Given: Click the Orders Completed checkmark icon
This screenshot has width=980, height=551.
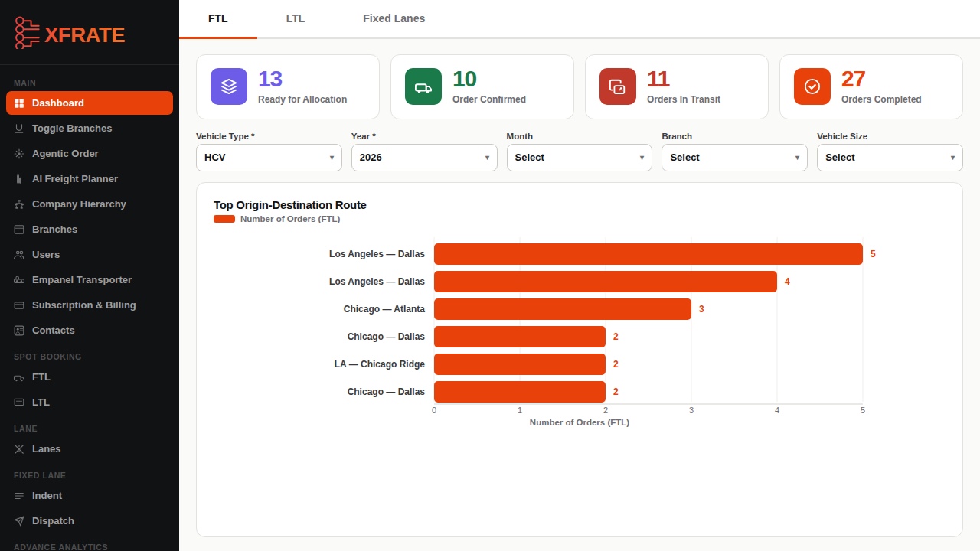Looking at the screenshot, I should 811,86.
